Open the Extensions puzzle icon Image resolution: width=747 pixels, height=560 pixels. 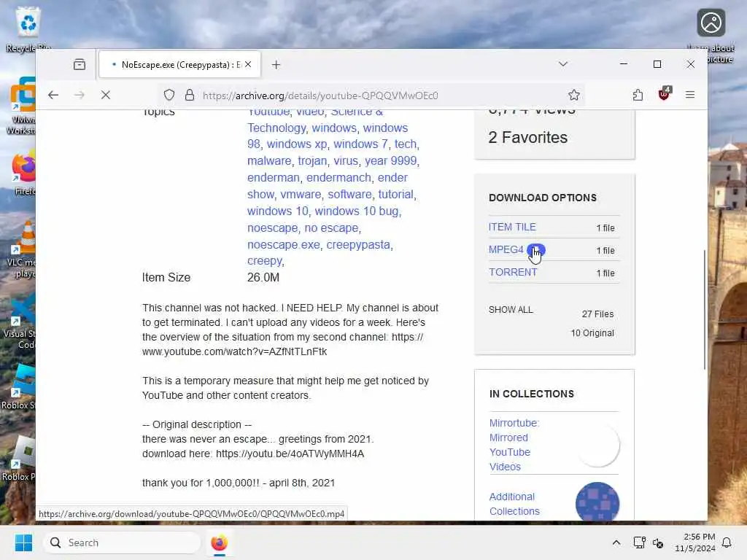[x=638, y=95]
